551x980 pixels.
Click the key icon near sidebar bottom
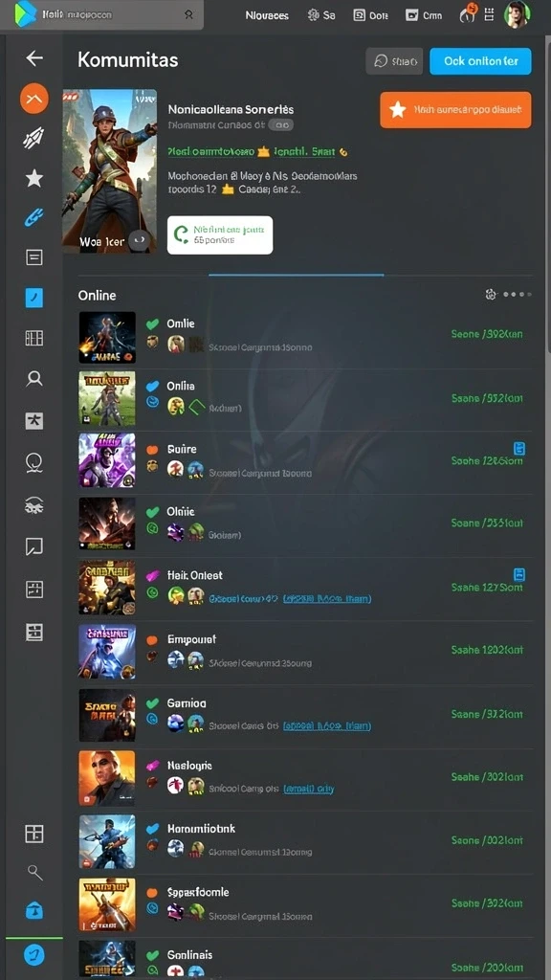[34, 872]
